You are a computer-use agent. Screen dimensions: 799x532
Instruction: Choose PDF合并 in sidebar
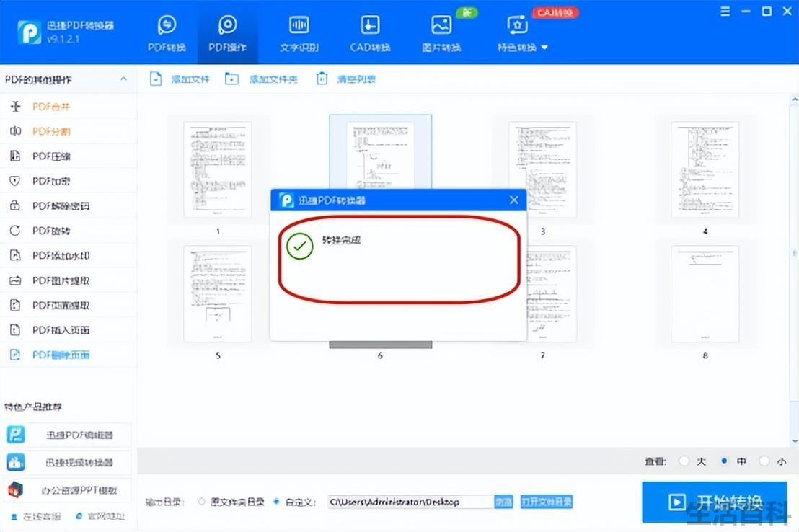click(69, 107)
